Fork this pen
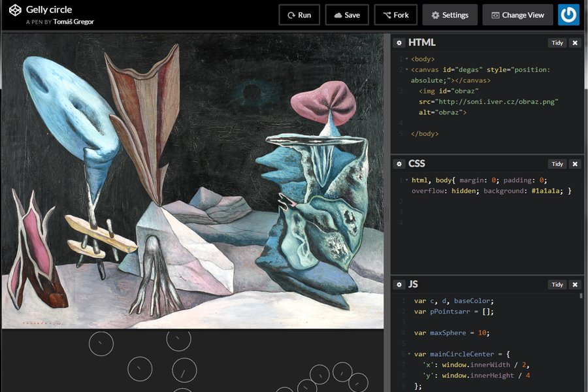This screenshot has height=392, width=588. coord(395,15)
